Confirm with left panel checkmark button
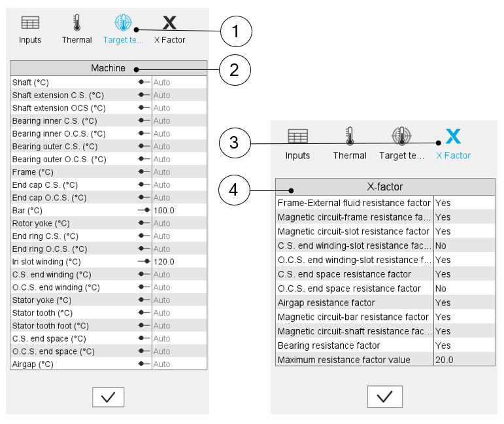The image size is (504, 424). pyautogui.click(x=109, y=397)
